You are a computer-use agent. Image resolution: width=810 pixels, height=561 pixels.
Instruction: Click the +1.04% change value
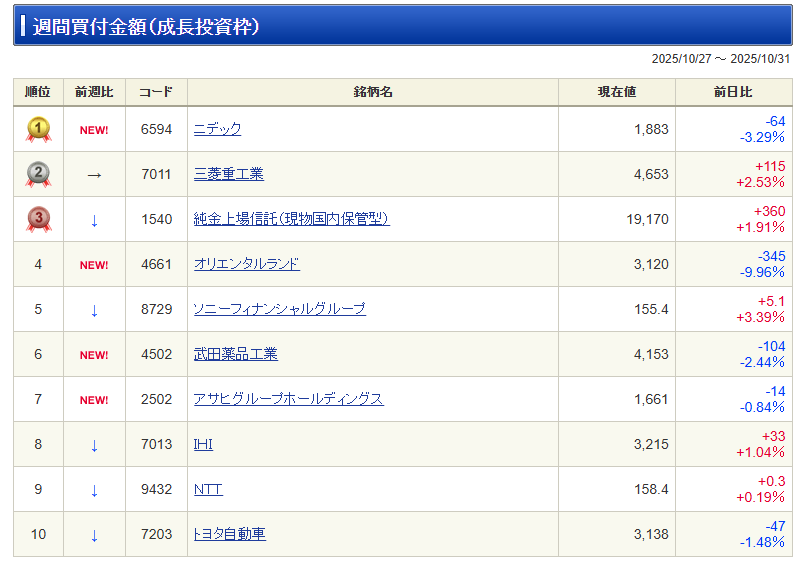[760, 452]
